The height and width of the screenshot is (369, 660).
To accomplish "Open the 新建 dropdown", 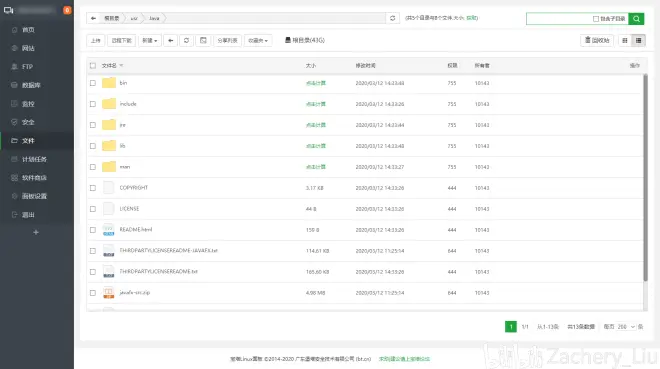I will pyautogui.click(x=150, y=40).
